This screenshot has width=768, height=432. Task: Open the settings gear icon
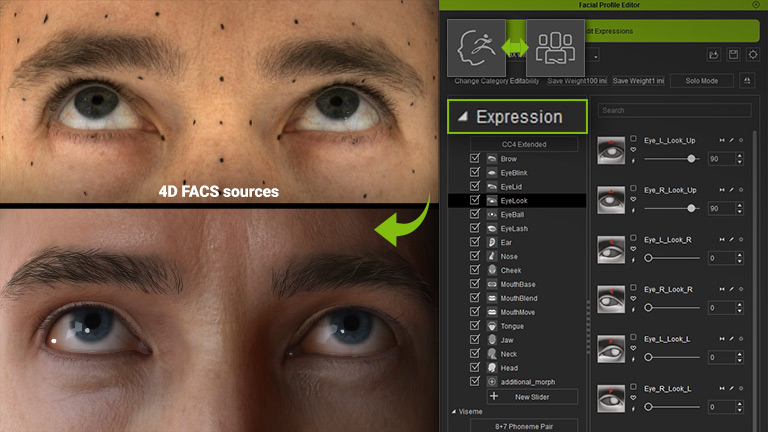tap(753, 54)
